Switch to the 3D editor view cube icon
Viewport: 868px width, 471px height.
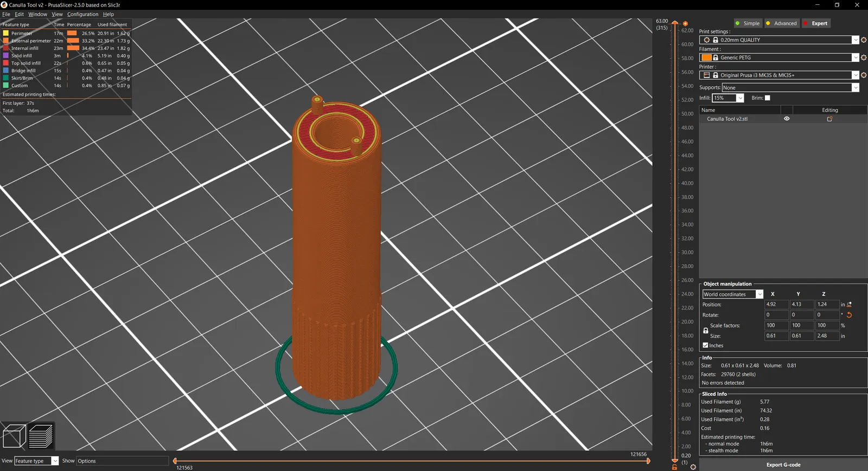[x=14, y=436]
